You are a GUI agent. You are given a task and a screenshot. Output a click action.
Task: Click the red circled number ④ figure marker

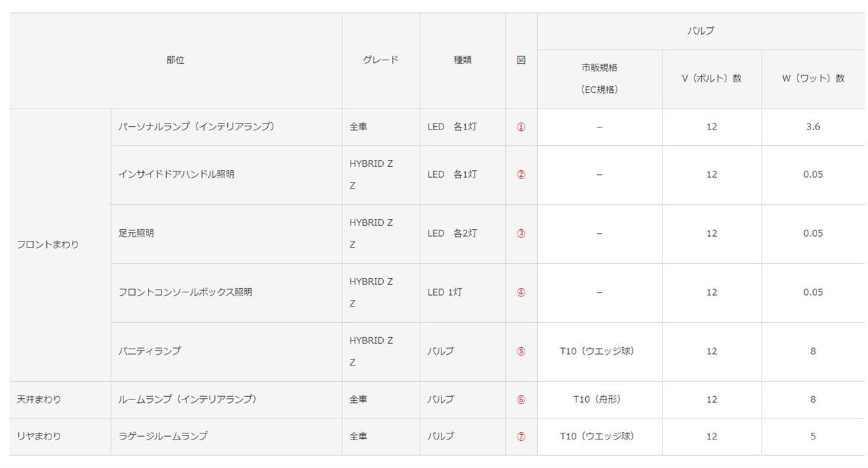pos(521,292)
